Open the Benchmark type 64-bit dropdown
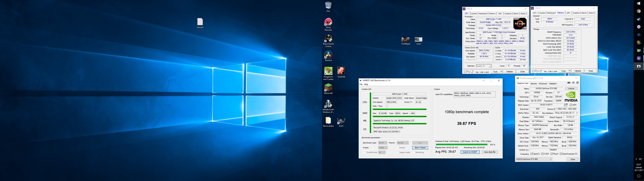Screen dimensions: 644x181 pos(383,143)
